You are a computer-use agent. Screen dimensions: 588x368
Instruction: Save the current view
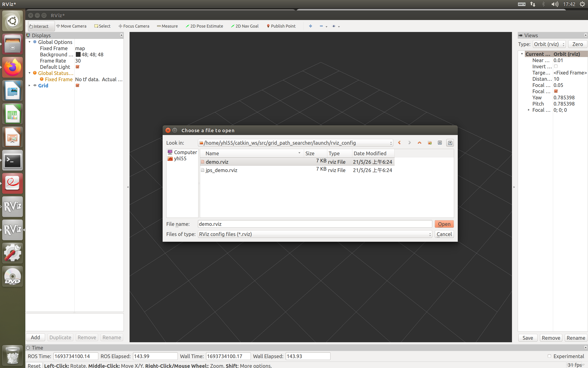[528, 338]
